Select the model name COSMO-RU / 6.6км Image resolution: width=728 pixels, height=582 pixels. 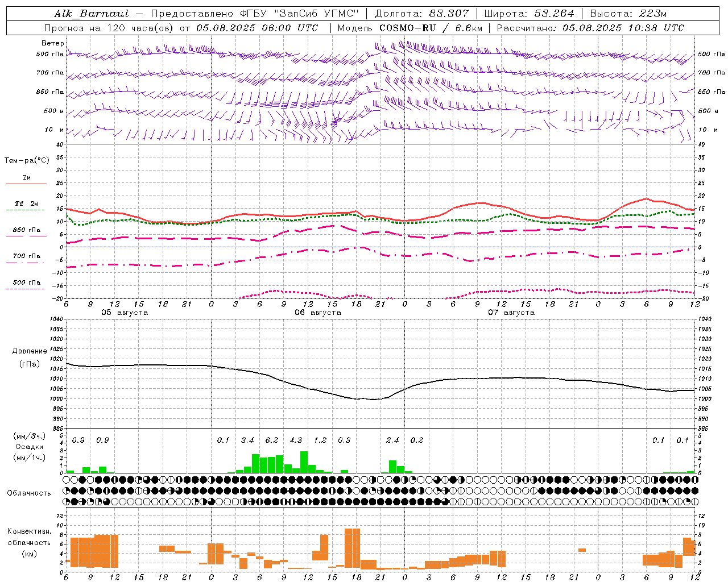tap(431, 28)
